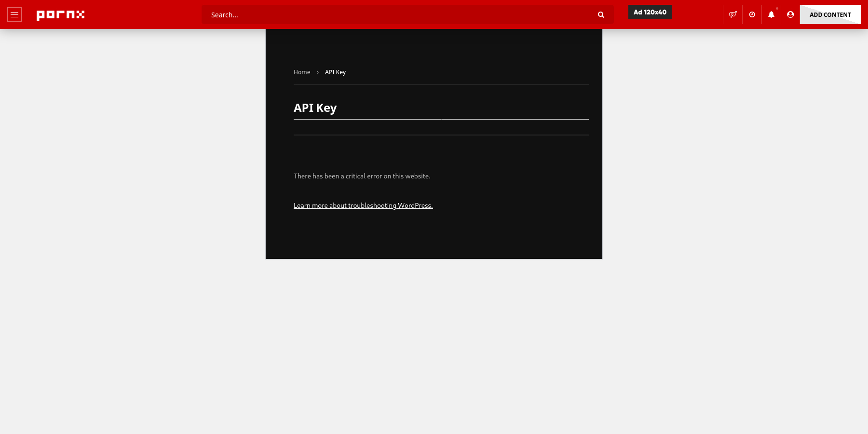Click the API Key breadcrumb item
Image resolution: width=868 pixels, height=434 pixels.
(335, 72)
